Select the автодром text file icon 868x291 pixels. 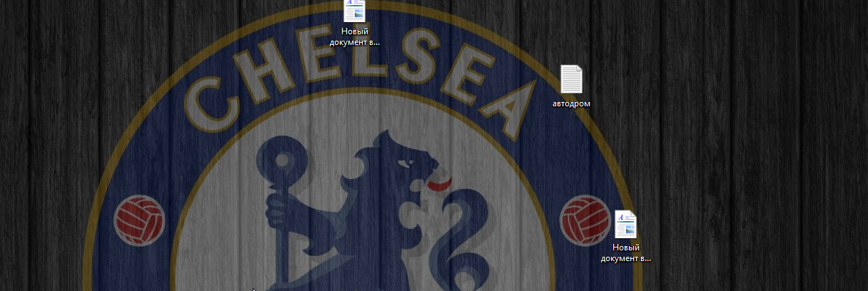click(571, 79)
